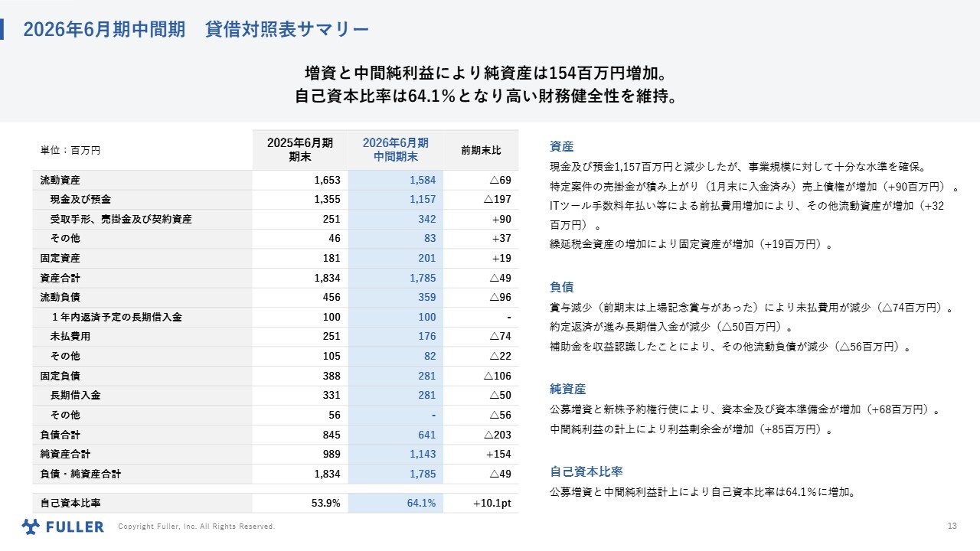
Task: Select the 純資産合計 row label
Action: click(65, 454)
